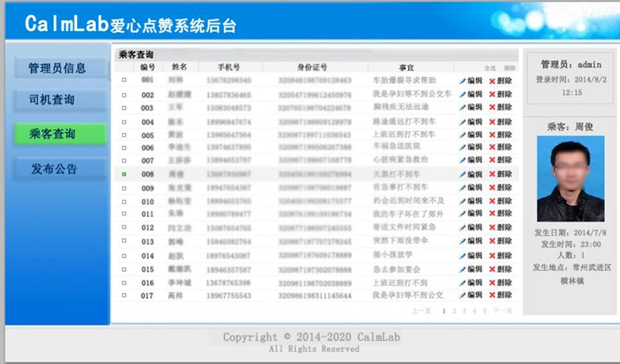Click the edit pencil icon for row 010
The width and height of the screenshot is (620, 364).
[462, 202]
